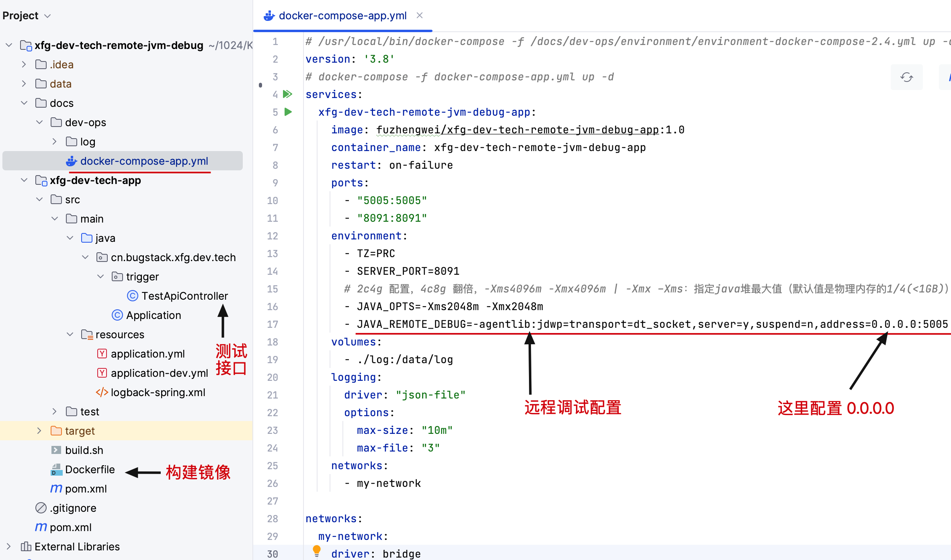951x560 pixels.
Task: Click the Docker icon in the editor tab
Action: coord(269,16)
